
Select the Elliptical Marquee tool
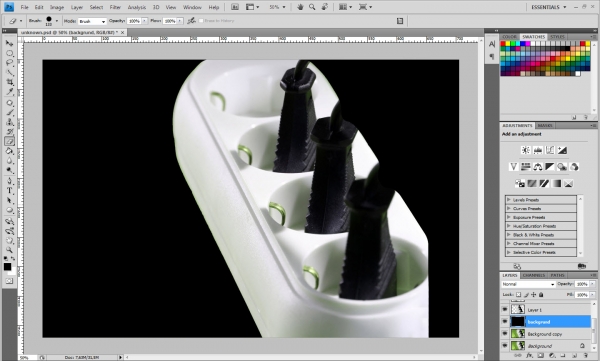click(9, 53)
